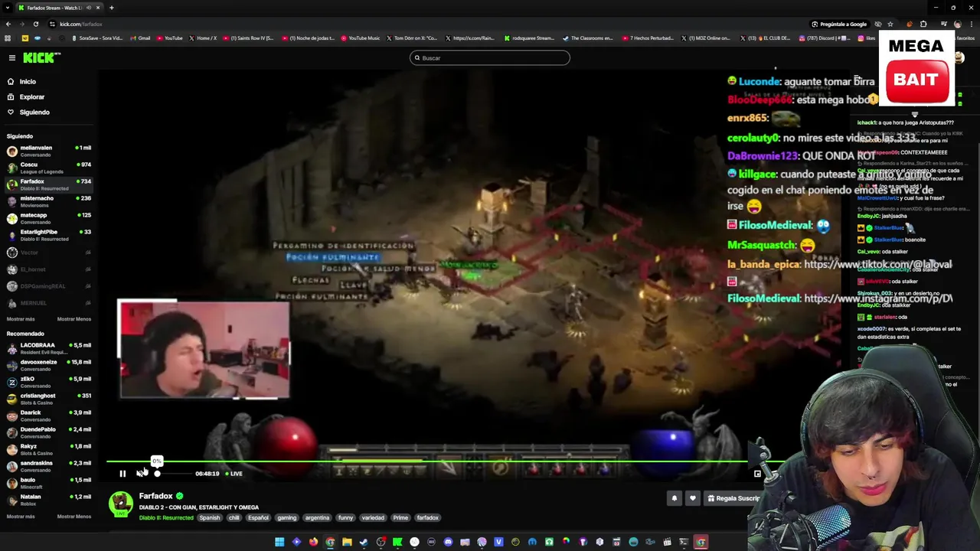This screenshot has width=980, height=551.
Task: Mute the stream volume icon
Action: [x=141, y=473]
